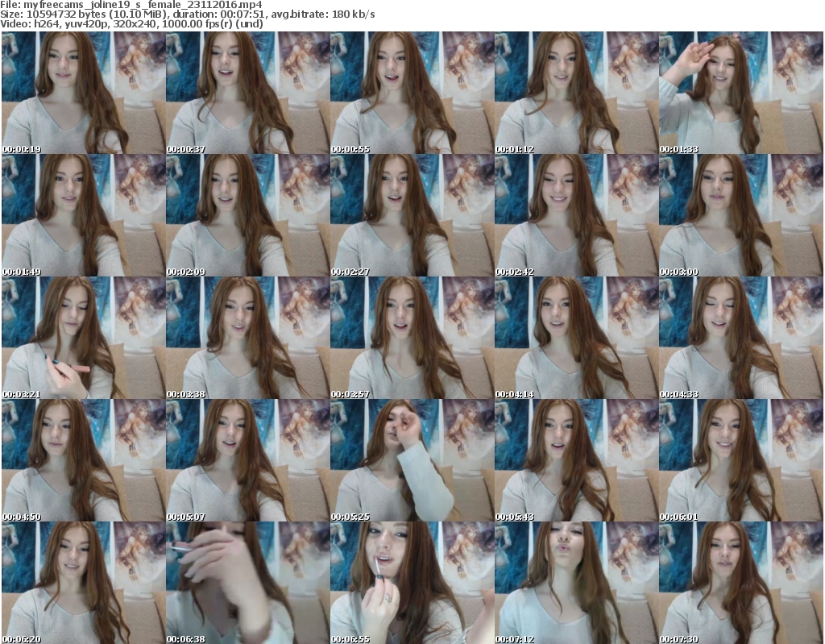The image size is (825, 644).
Task: Select the thumbnail frame stamped 00:01:49
Action: point(83,215)
